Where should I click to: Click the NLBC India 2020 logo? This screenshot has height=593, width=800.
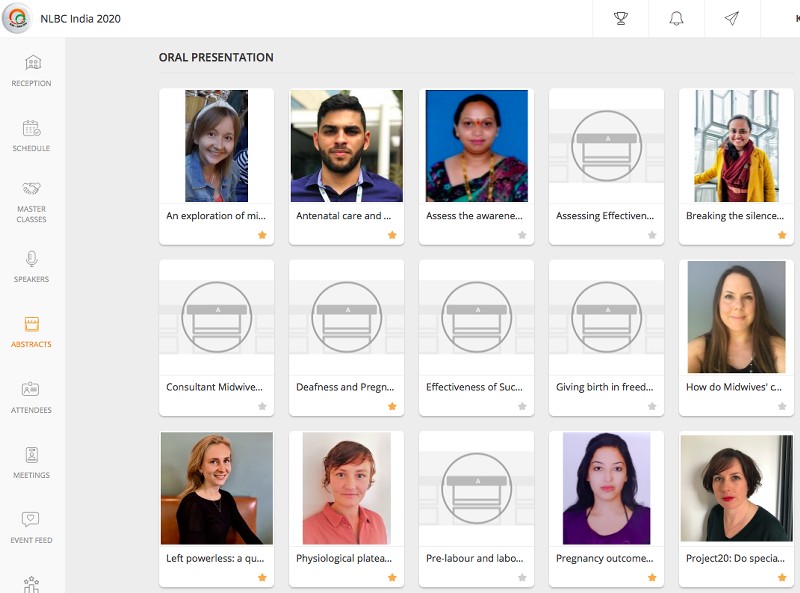(x=17, y=18)
